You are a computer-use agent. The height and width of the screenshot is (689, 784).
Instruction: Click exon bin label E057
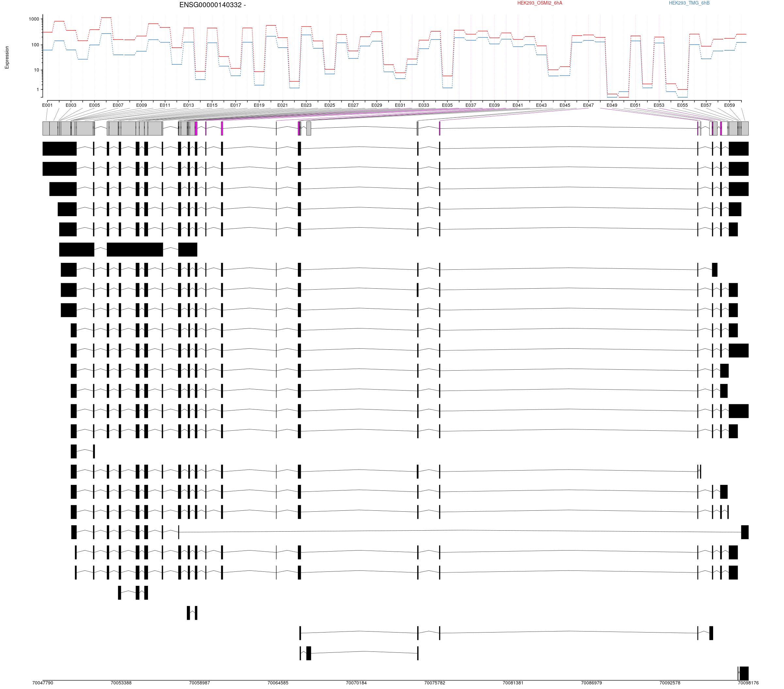706,105
